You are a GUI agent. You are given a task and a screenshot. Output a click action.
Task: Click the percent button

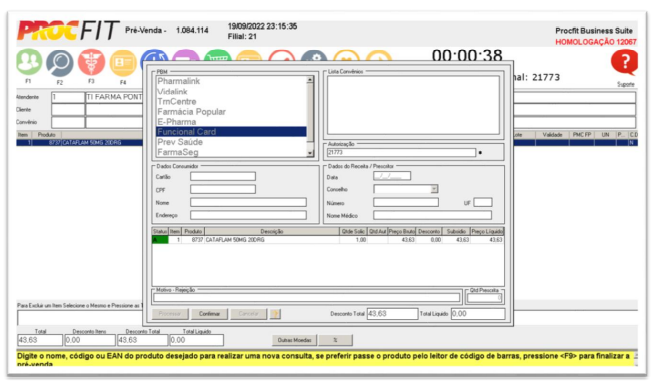(335, 340)
